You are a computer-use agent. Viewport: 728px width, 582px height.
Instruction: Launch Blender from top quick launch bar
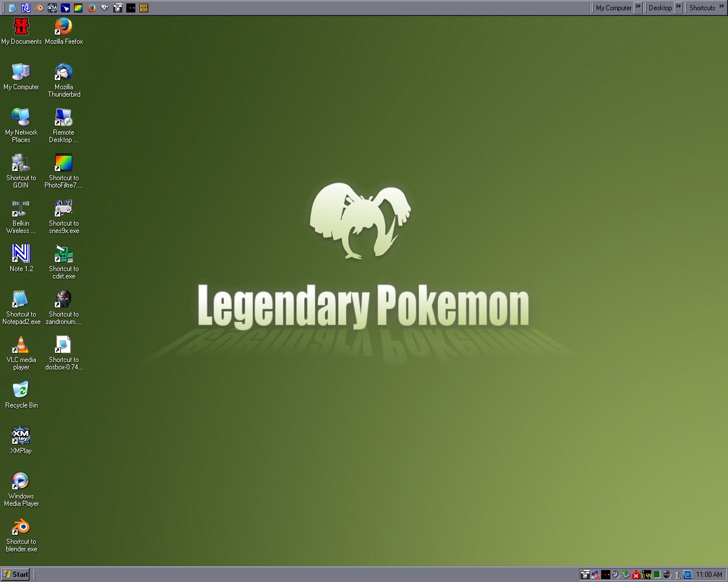pos(39,8)
